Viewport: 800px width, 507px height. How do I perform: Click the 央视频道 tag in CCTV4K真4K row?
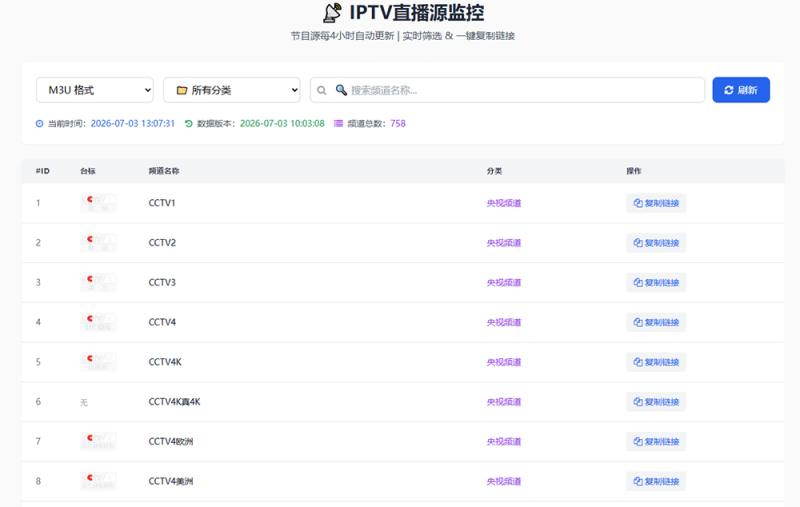504,402
